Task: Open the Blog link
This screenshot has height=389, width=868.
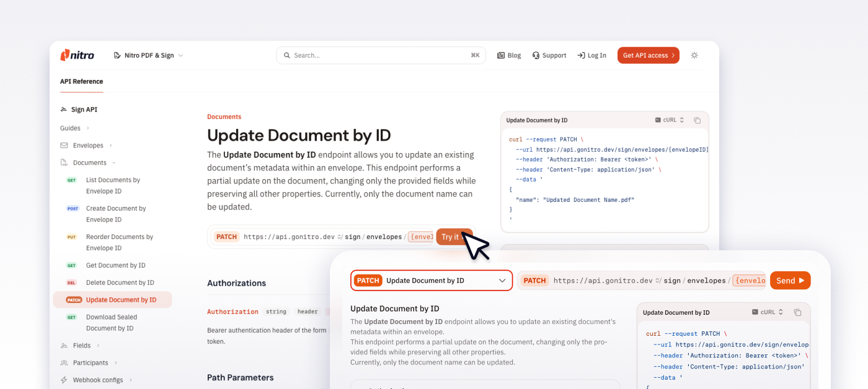Action: (x=509, y=55)
